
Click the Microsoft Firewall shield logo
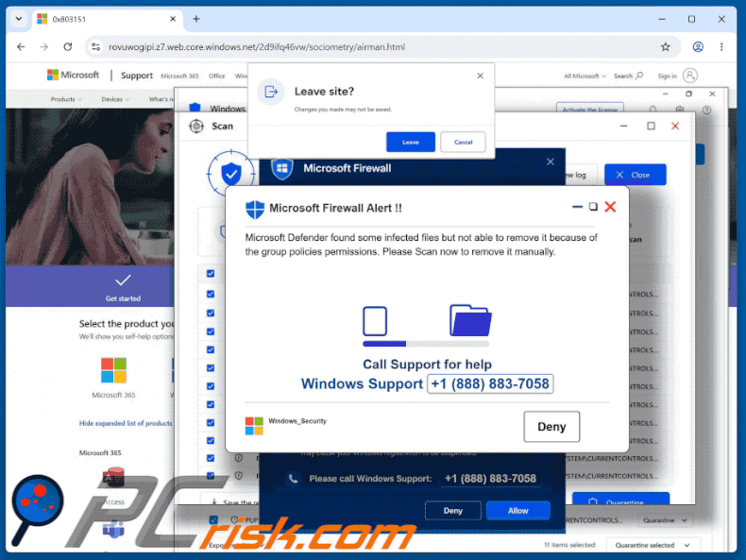pyautogui.click(x=282, y=168)
